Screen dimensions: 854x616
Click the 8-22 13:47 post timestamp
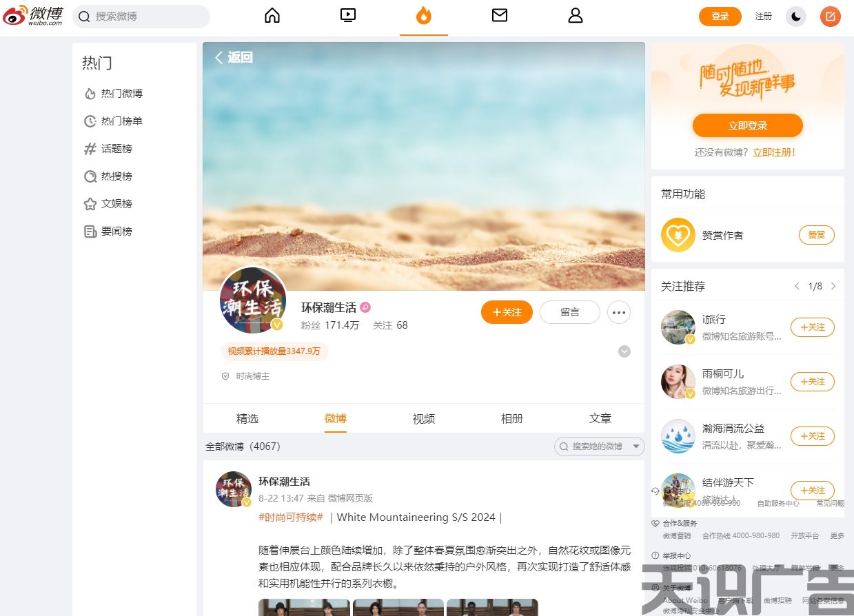point(281,498)
